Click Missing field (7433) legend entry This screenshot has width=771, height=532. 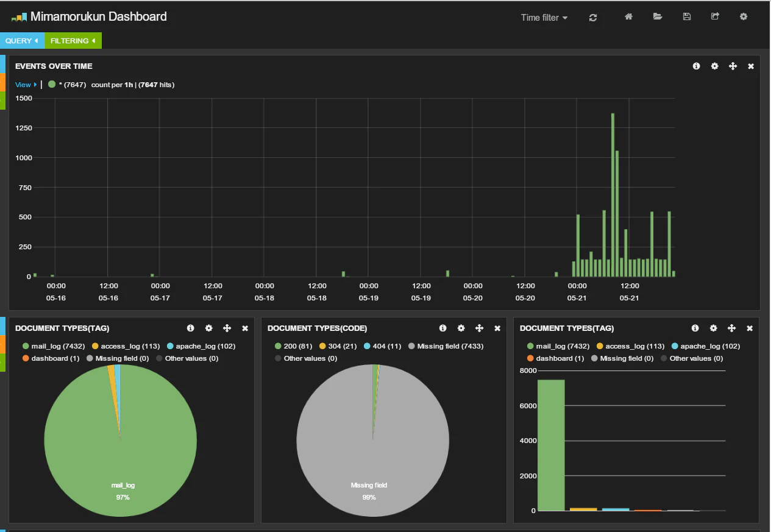[x=446, y=346]
